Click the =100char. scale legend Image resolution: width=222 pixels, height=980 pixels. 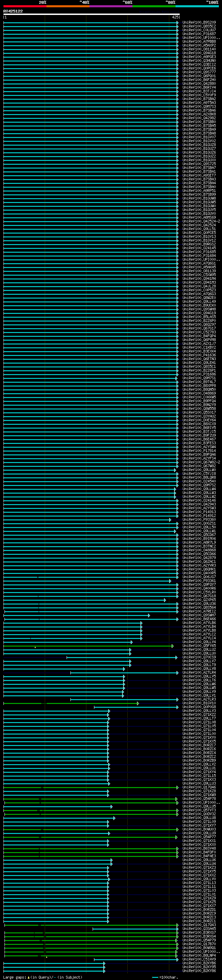(165, 977)
